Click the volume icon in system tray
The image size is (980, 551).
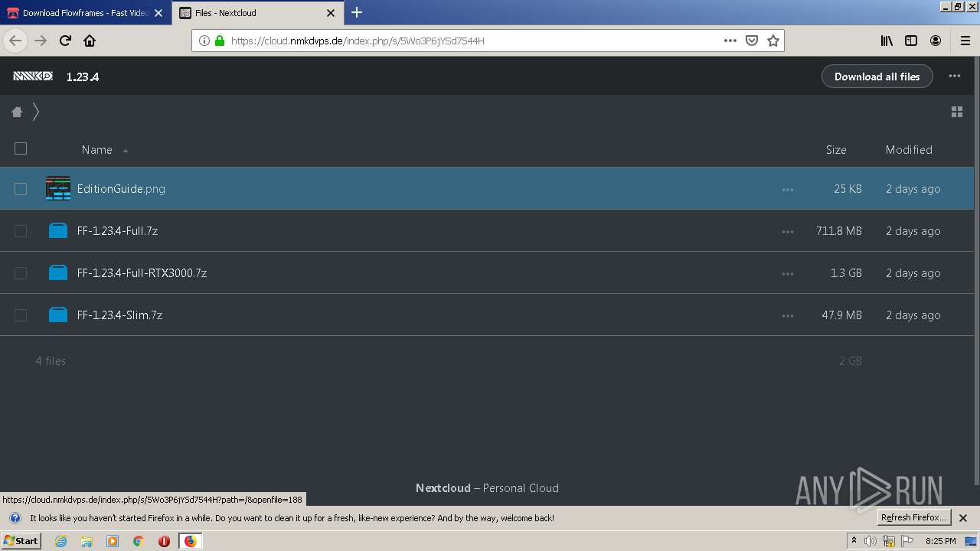871,541
